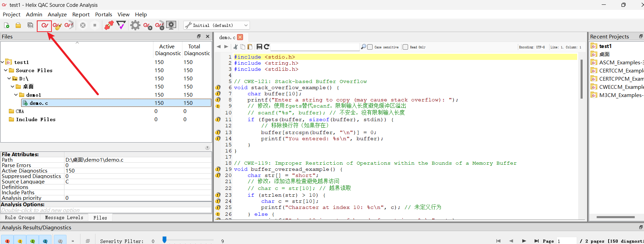Click the clean analysis icon with the broom
The height and width of the screenshot is (244, 644).
point(57,26)
